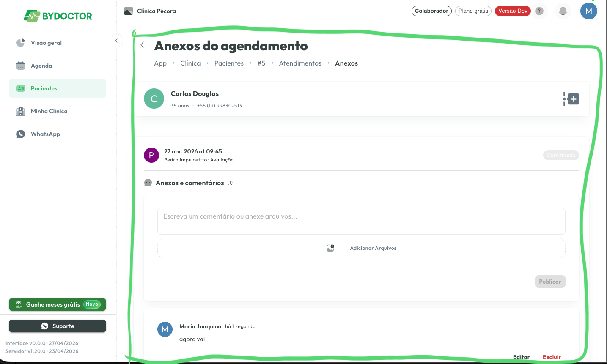Viewport: 607px width, 364px height.
Task: Click the Clínica breadcrumb link
Action: pyautogui.click(x=190, y=63)
